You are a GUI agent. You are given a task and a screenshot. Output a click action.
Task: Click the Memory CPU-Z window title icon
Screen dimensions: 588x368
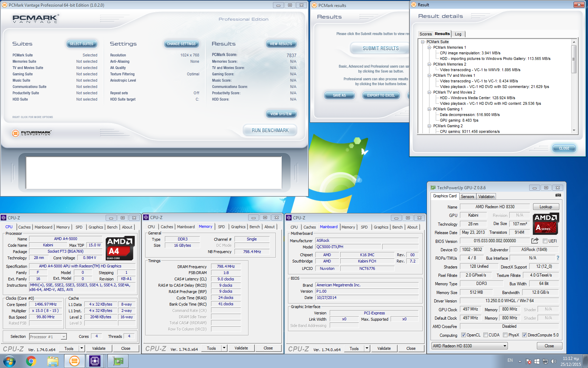coord(146,217)
